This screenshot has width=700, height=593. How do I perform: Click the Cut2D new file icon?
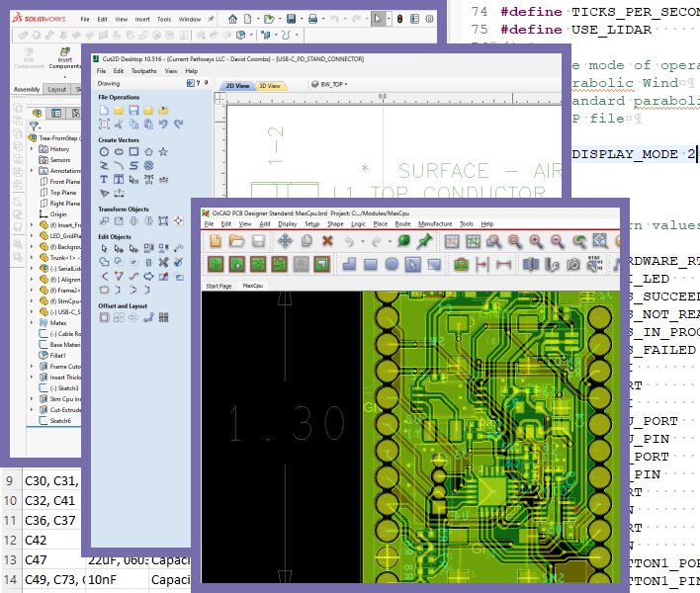(104, 110)
